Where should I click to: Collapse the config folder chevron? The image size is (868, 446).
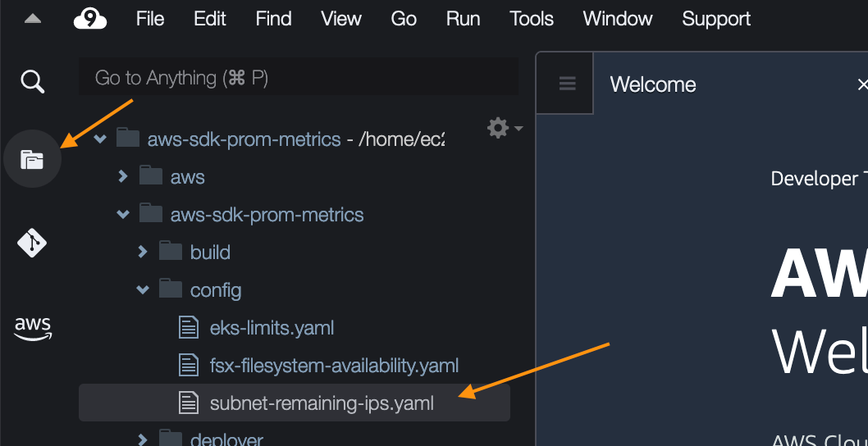(143, 289)
